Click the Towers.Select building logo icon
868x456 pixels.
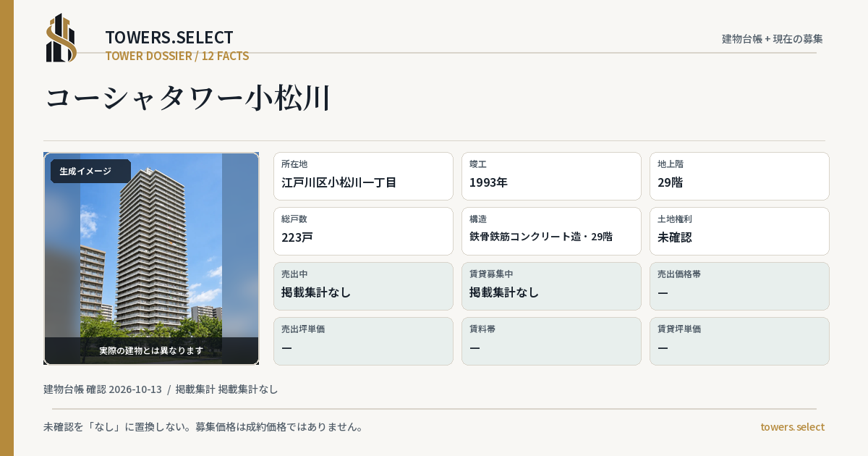[x=61, y=38]
